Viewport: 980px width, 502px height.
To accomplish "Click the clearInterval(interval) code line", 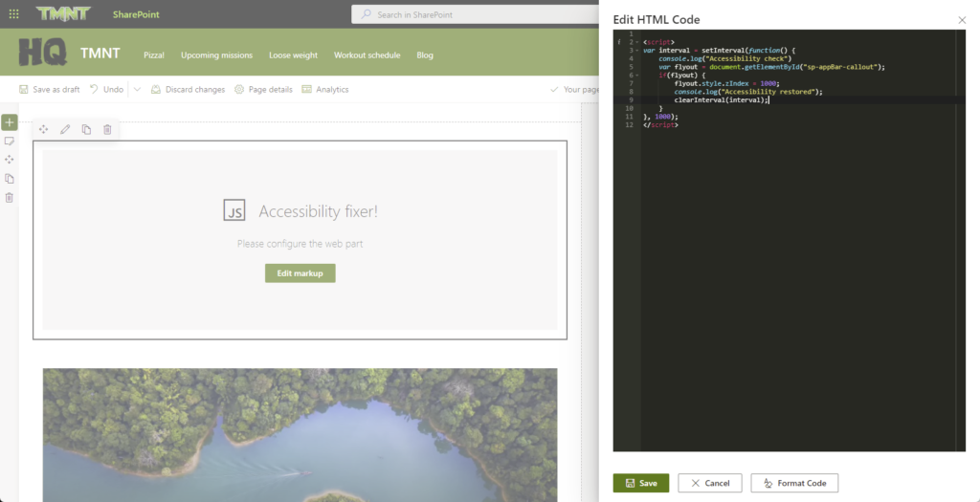I will [722, 99].
